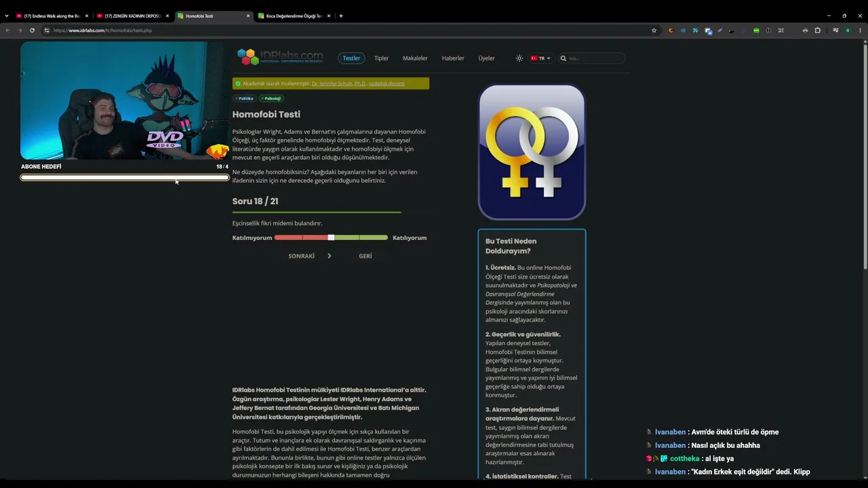Viewport: 868px width, 488px height.
Task: Click the chat message "Nasıl açıklık bu ahahha"
Action: tap(725, 445)
